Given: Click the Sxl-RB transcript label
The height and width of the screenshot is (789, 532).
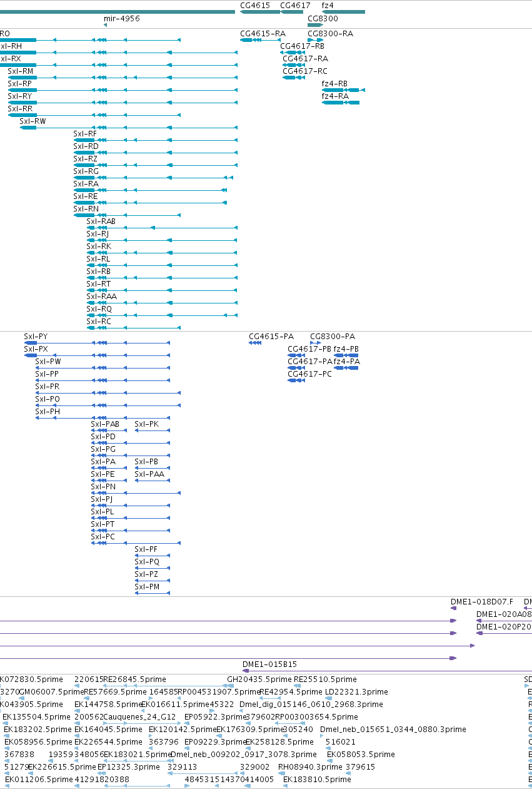Looking at the screenshot, I should coord(98,272).
